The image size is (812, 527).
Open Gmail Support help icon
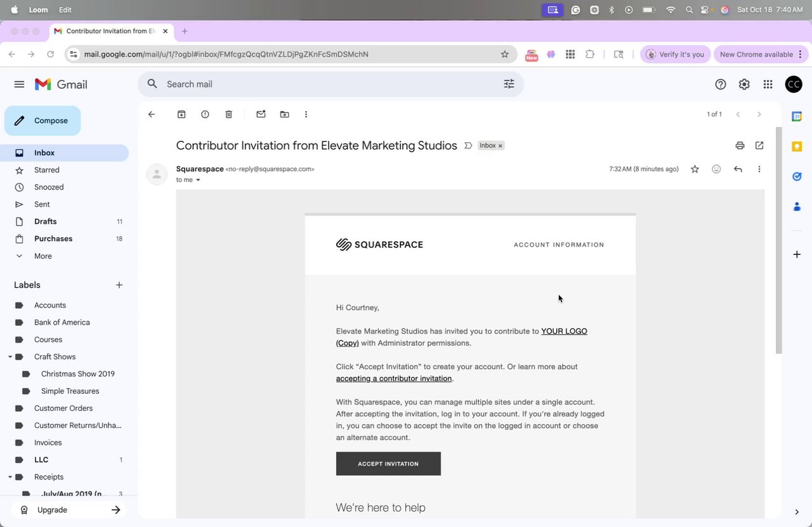[x=721, y=84]
